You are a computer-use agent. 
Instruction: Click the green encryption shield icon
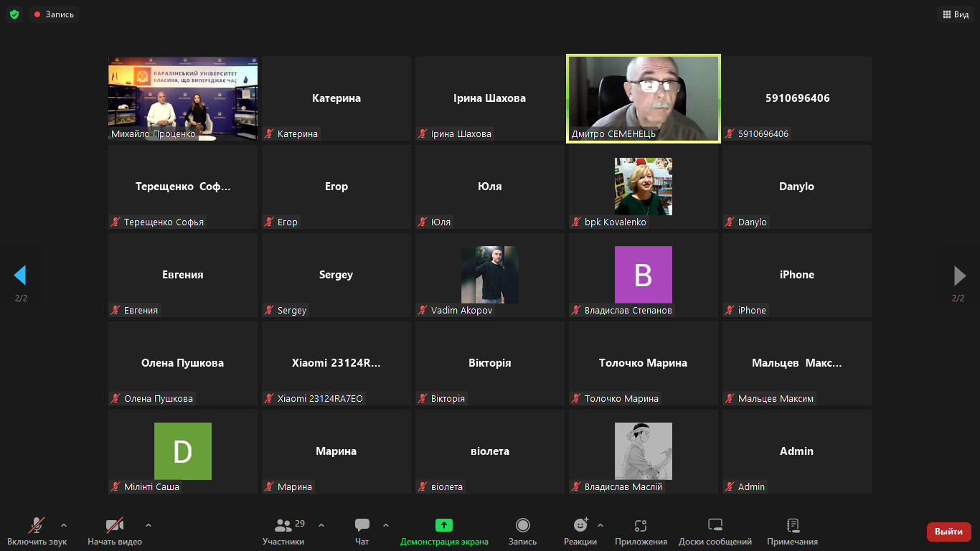tap(14, 14)
